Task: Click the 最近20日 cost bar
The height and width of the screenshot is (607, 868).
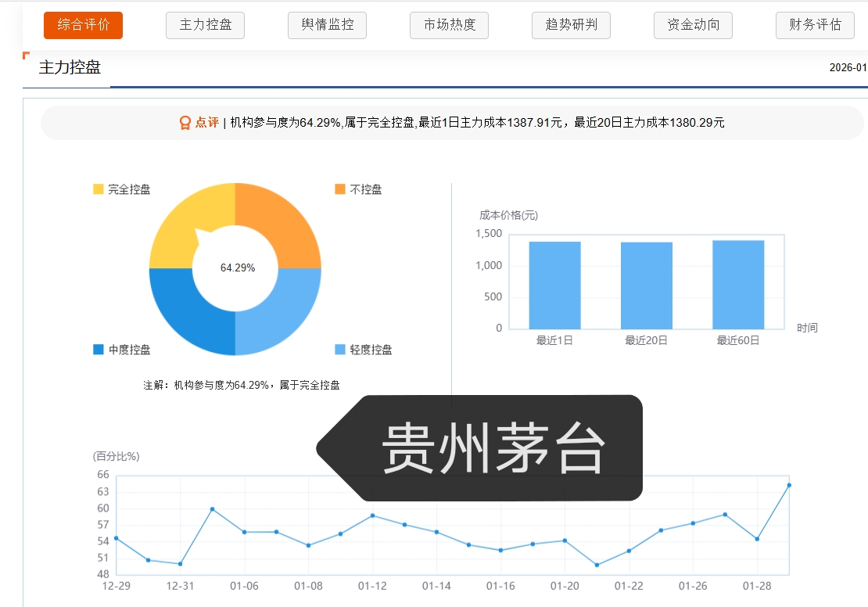Action: tap(647, 286)
